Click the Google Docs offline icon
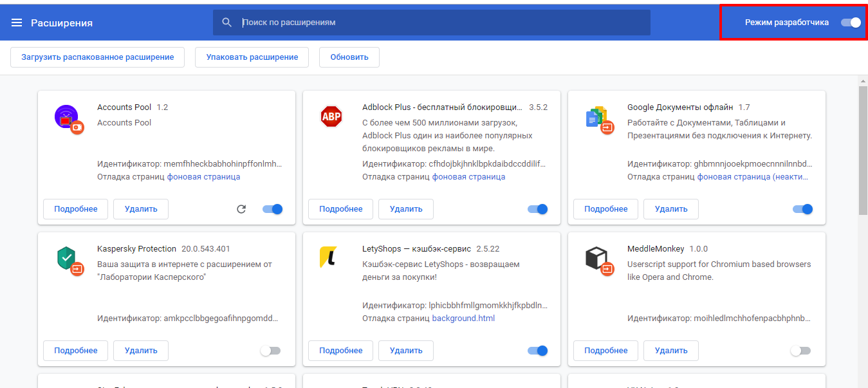This screenshot has height=388, width=868. (600, 119)
